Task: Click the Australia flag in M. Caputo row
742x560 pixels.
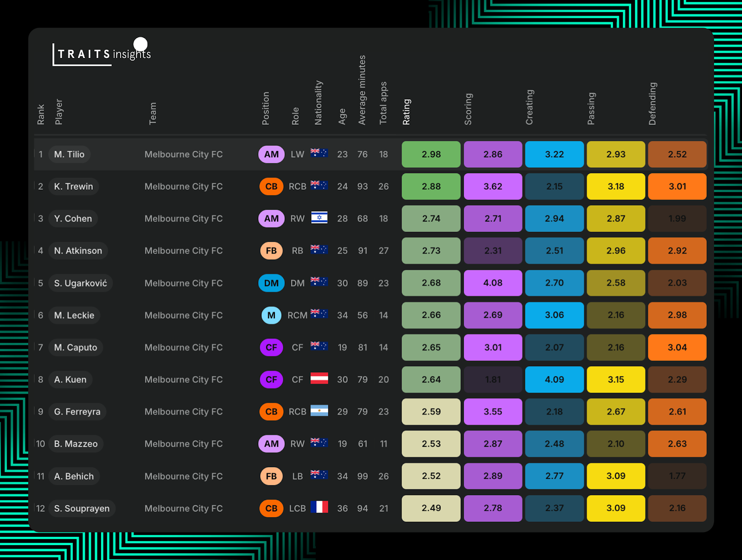Action: (319, 346)
